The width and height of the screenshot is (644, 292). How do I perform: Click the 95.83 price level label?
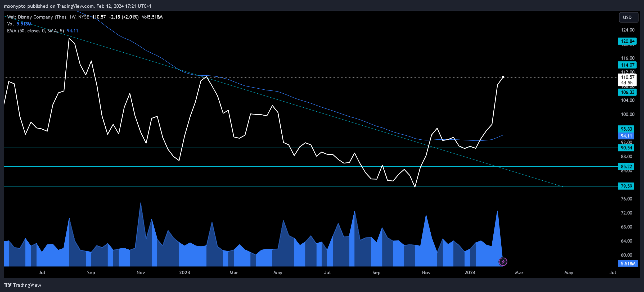(626, 129)
